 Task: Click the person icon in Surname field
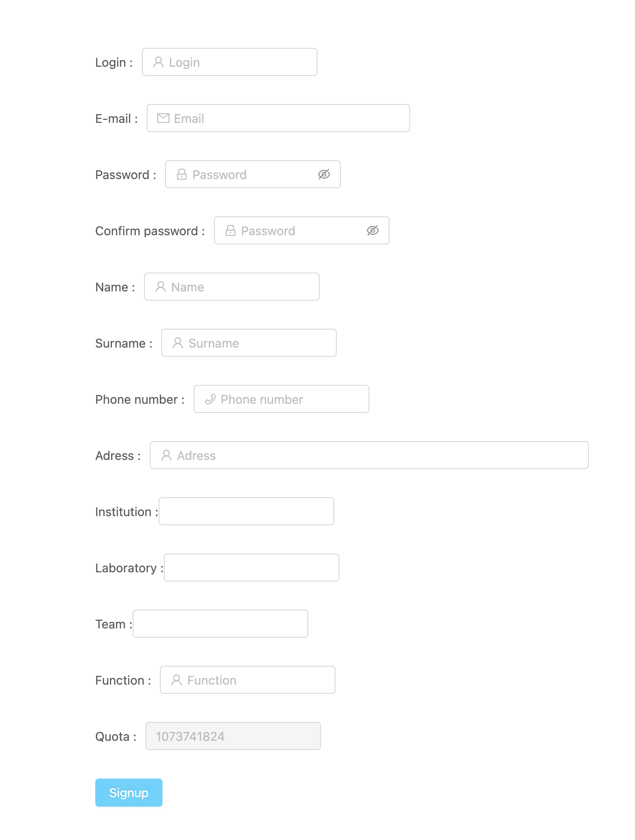[x=178, y=343]
